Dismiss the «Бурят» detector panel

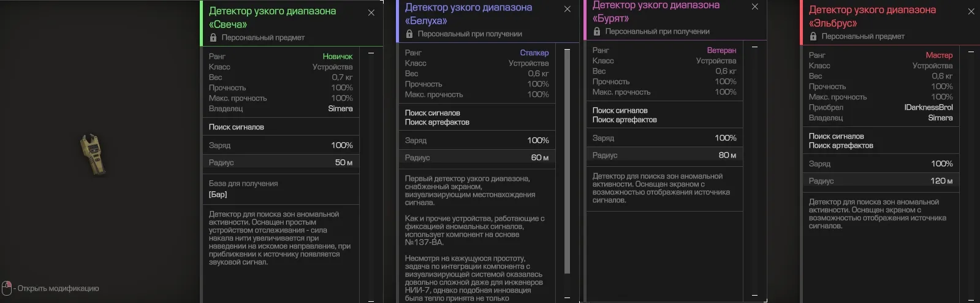754,7
